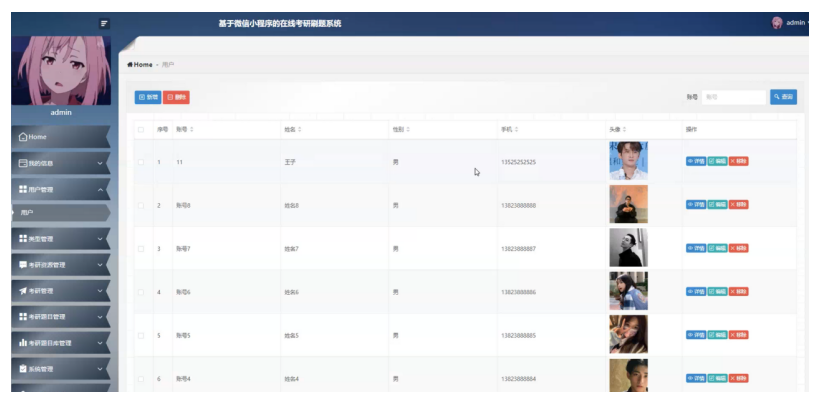This screenshot has width=813, height=394.
Task: Click the Home breadcrumb link
Action: point(140,65)
